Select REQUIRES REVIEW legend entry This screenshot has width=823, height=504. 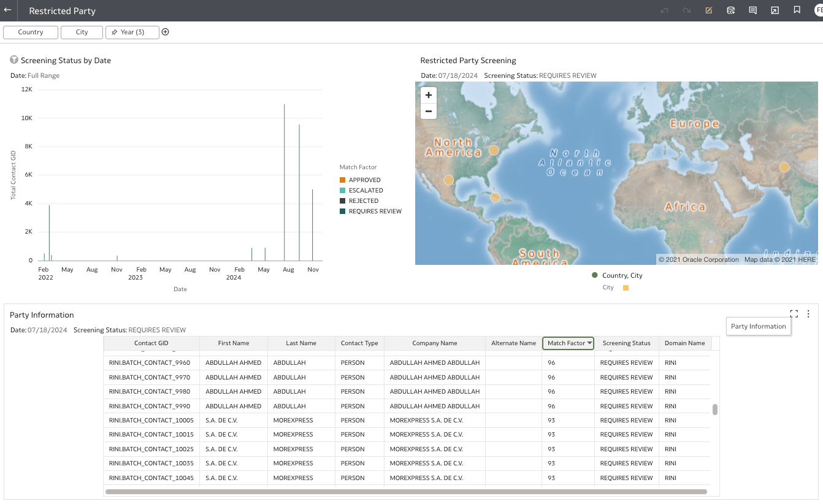pyautogui.click(x=370, y=212)
